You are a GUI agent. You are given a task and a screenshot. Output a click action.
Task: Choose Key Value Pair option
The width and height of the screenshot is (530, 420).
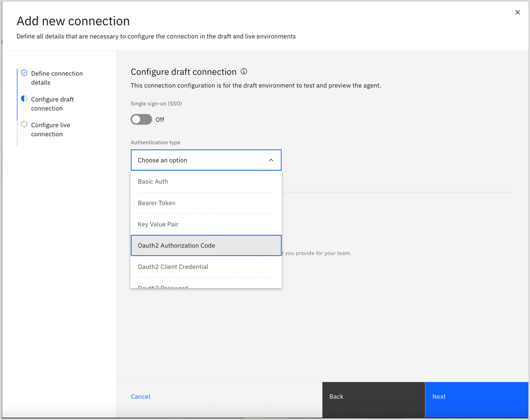[x=205, y=224]
